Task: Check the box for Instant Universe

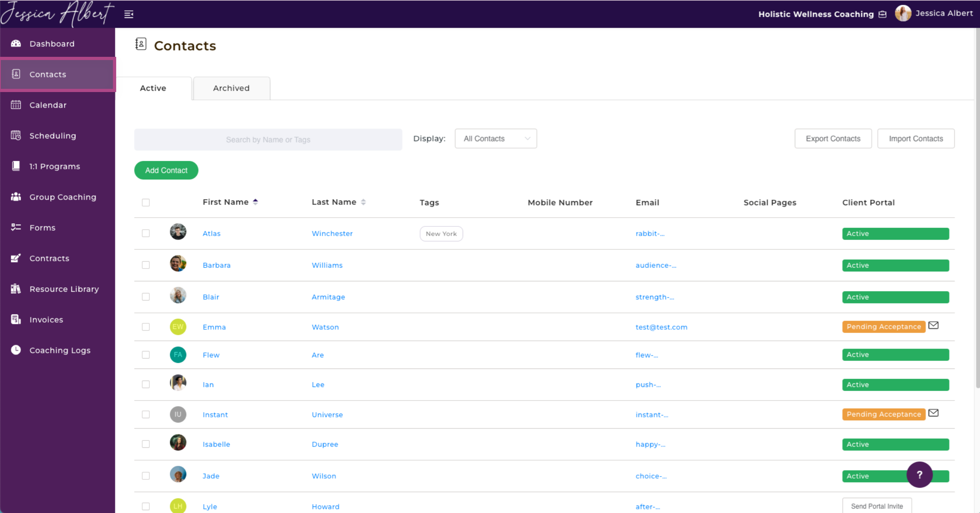Action: click(x=146, y=415)
